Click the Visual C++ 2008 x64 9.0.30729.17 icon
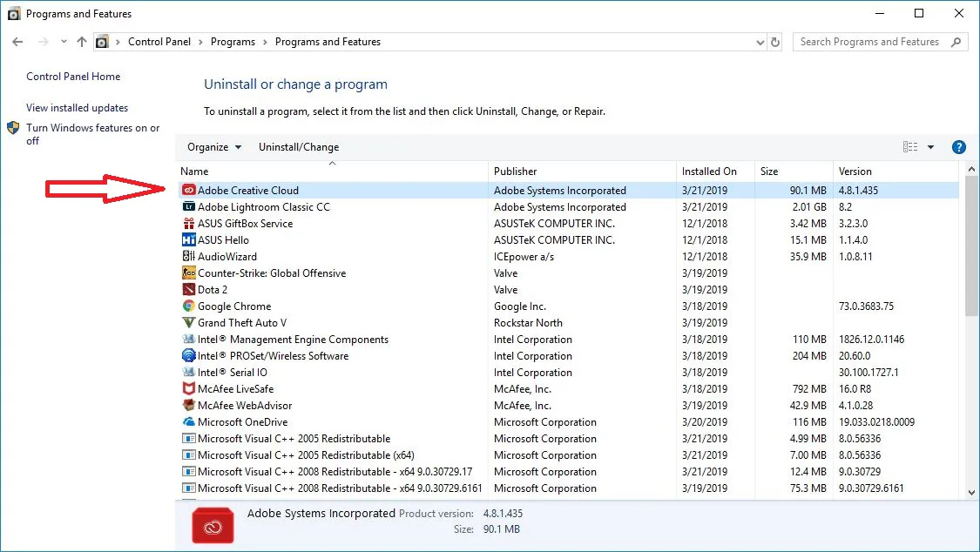The height and width of the screenshot is (552, 980). coord(189,471)
